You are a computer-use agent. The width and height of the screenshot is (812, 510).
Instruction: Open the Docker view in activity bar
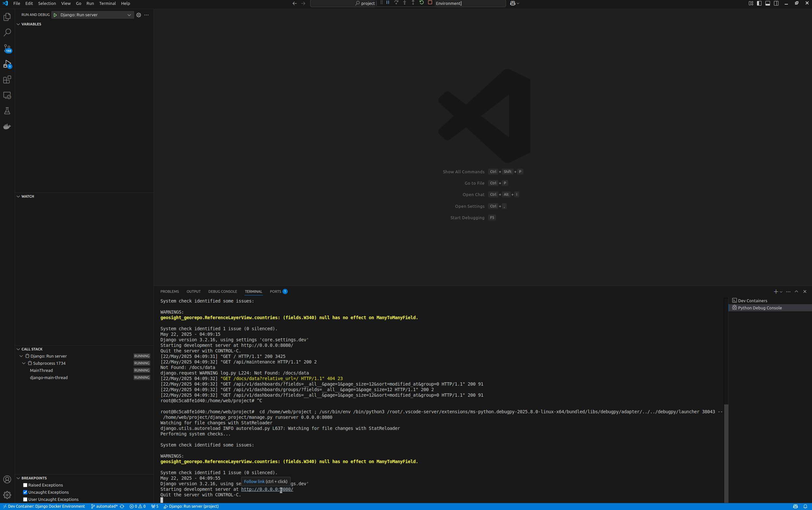(x=7, y=126)
